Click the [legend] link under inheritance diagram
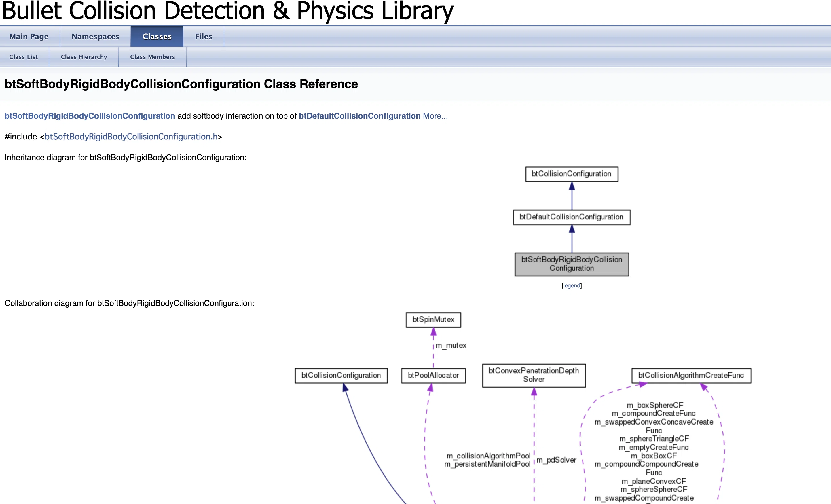The image size is (831, 504). click(572, 286)
